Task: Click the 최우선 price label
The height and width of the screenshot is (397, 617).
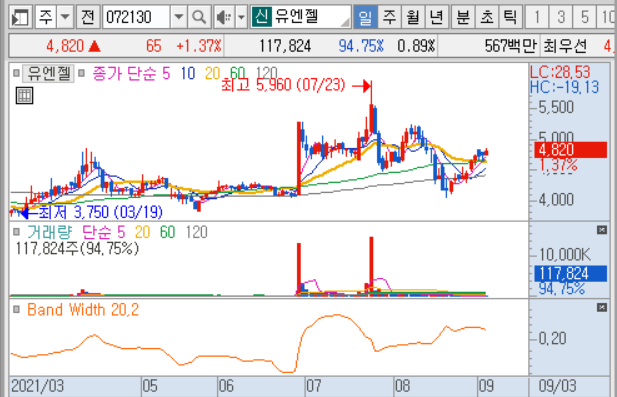Action: [x=565, y=46]
